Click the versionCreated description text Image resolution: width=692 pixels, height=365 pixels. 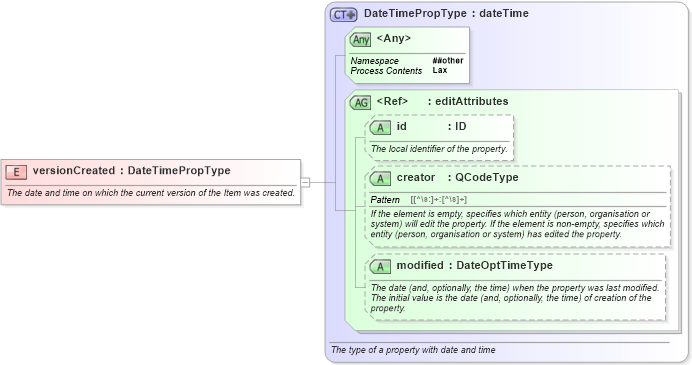point(151,193)
